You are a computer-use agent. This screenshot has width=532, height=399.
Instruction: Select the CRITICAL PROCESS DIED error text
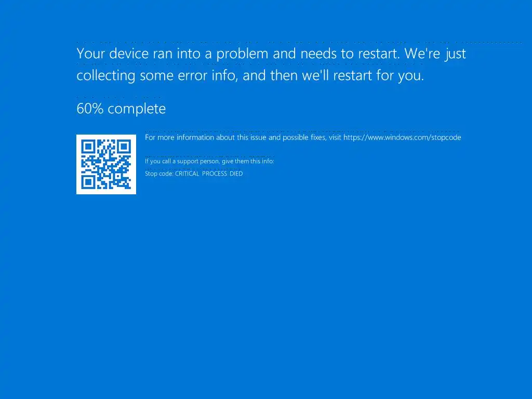pyautogui.click(x=209, y=174)
